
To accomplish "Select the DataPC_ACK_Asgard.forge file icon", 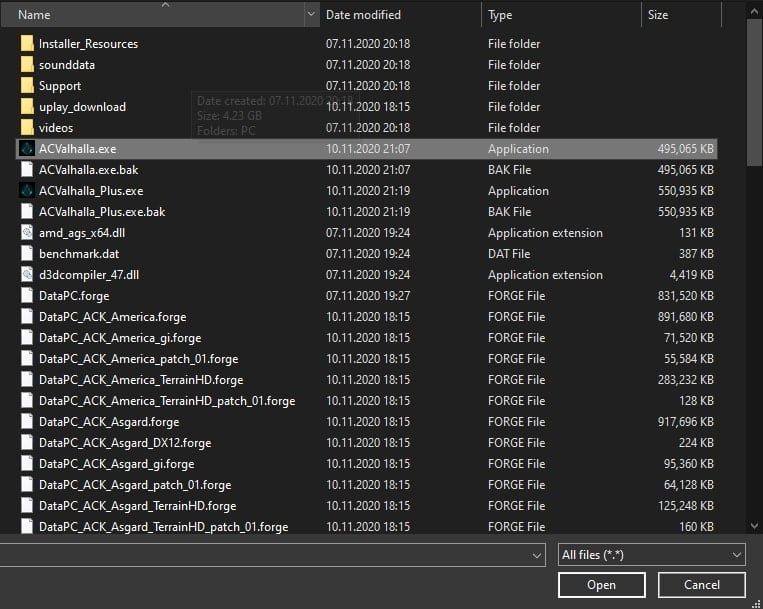I will (27, 421).
